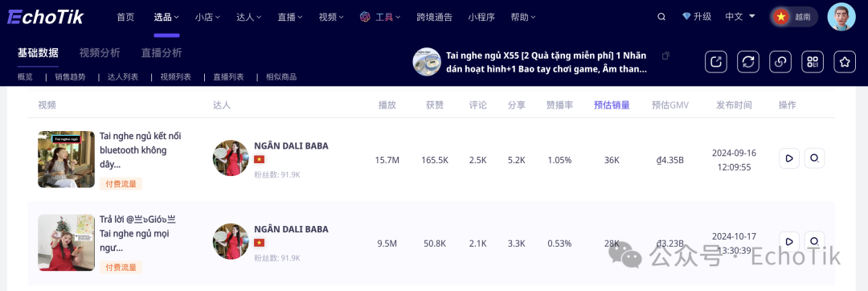Open the 销售趋势 section link
868x291 pixels.
pyautogui.click(x=70, y=77)
